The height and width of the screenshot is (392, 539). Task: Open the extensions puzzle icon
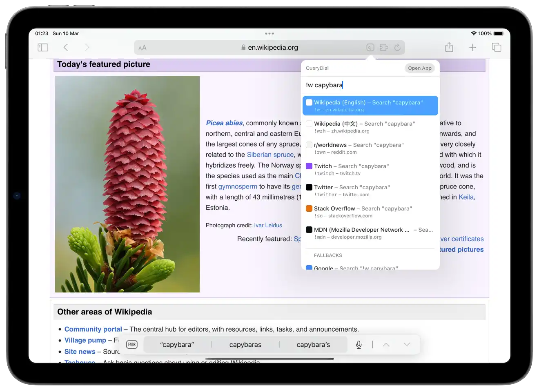(384, 48)
